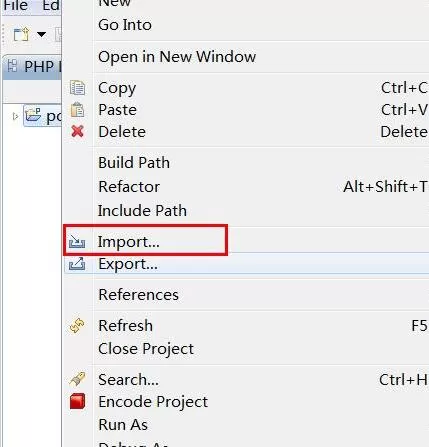Open the File menu
The height and width of the screenshot is (447, 429).
pos(16,5)
